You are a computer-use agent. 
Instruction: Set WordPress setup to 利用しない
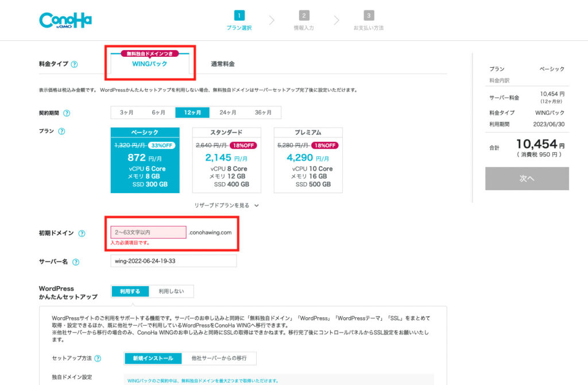171,291
